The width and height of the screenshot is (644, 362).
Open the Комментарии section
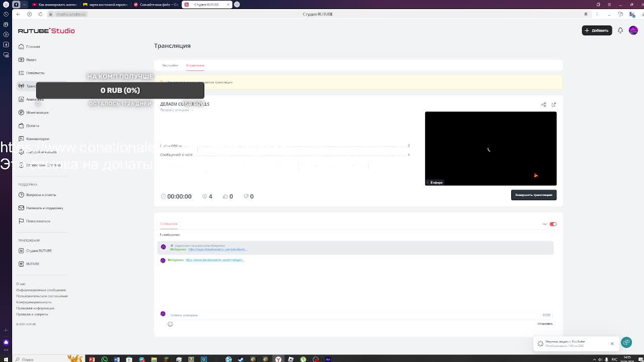(34, 139)
